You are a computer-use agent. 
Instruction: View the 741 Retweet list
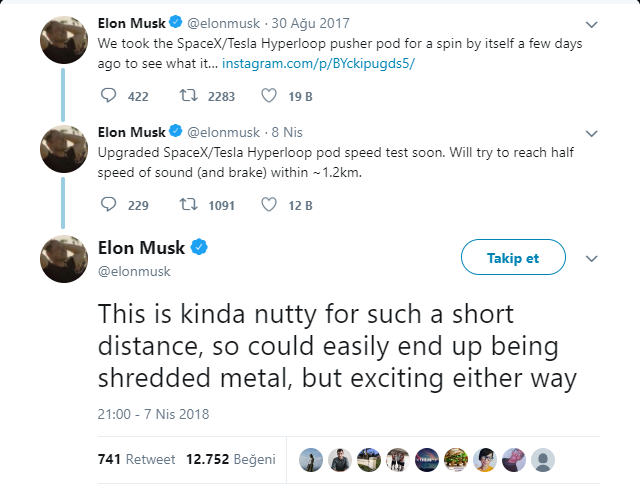pyautogui.click(x=136, y=459)
